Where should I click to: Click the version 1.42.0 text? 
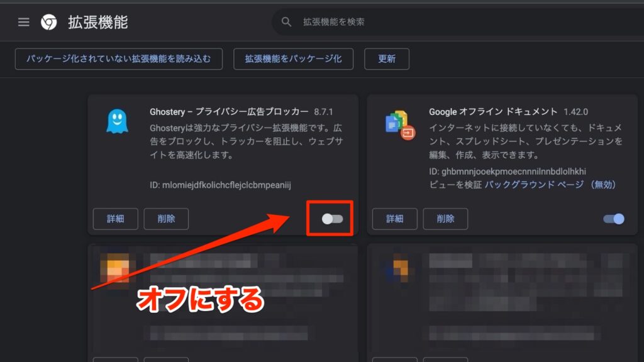pos(576,112)
